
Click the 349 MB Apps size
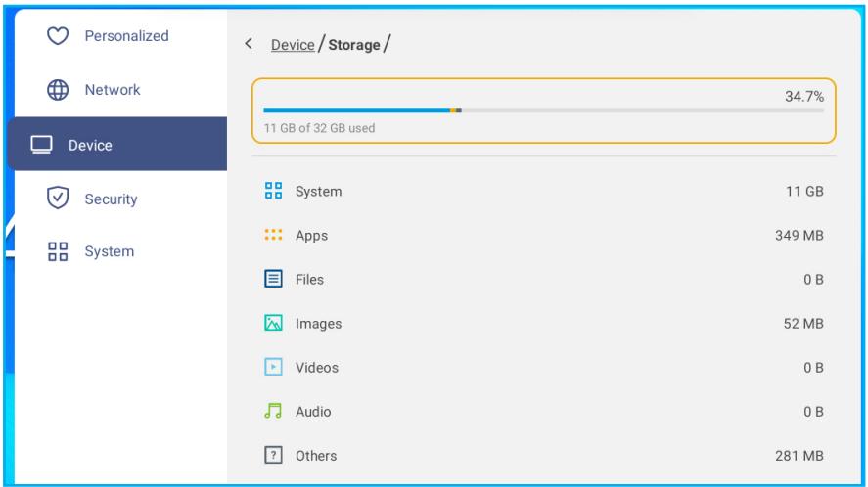(x=799, y=236)
